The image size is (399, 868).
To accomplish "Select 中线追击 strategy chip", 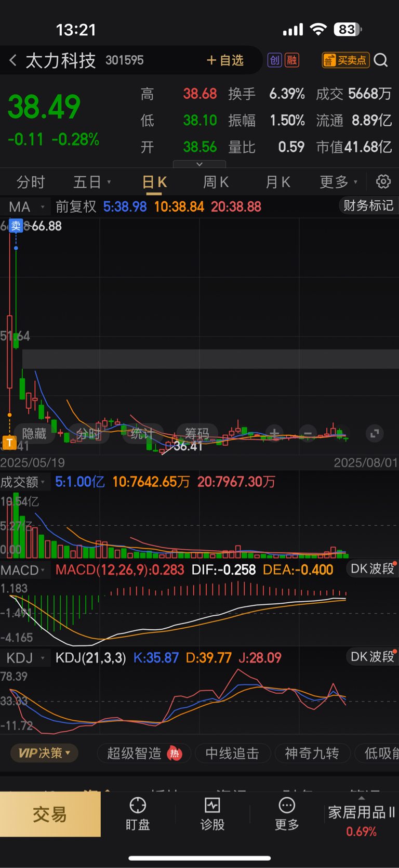I will click(232, 753).
